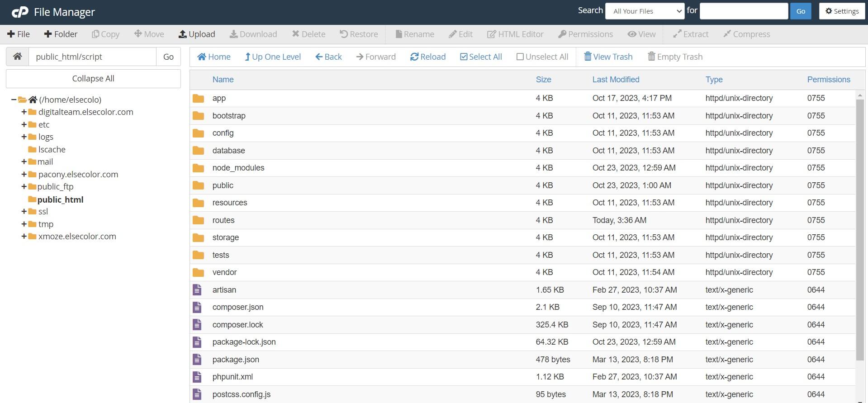Select the public folder icon in file list
The height and width of the screenshot is (403, 868).
tap(198, 185)
